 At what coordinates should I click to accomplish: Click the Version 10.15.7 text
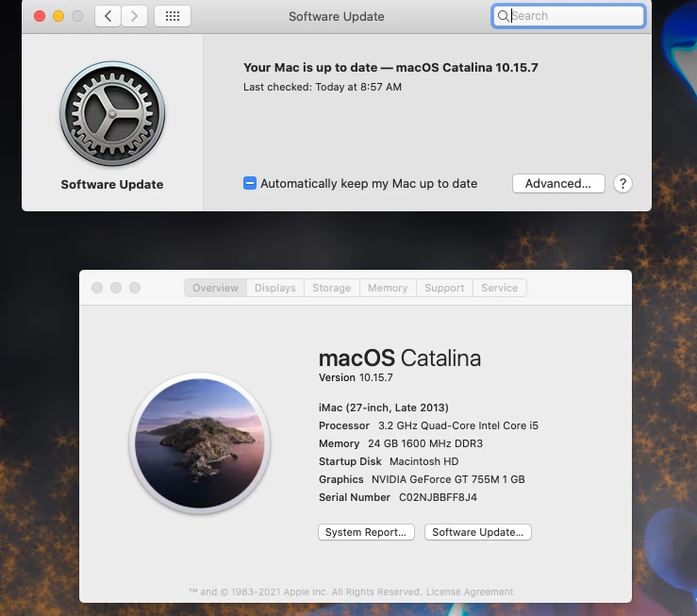[x=356, y=377]
